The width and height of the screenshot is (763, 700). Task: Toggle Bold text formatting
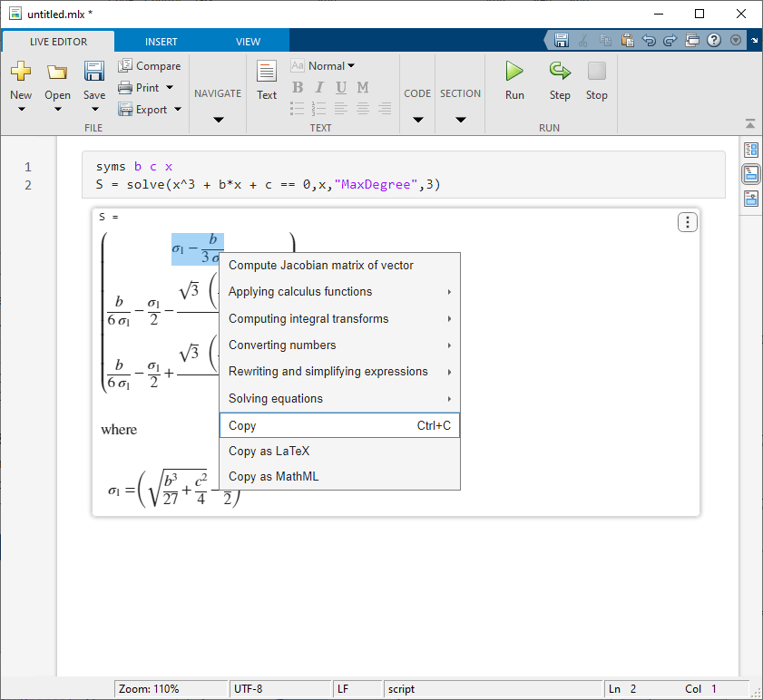pos(298,87)
